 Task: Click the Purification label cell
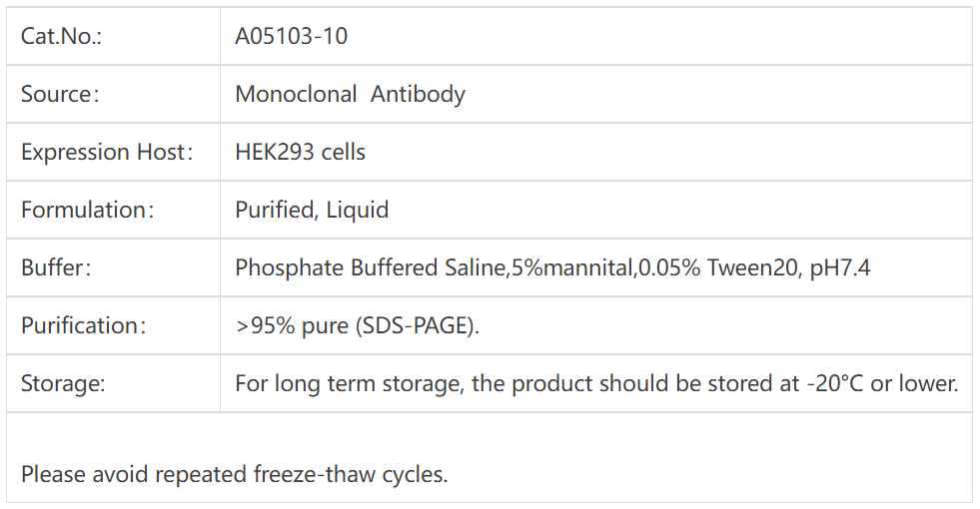84,326
